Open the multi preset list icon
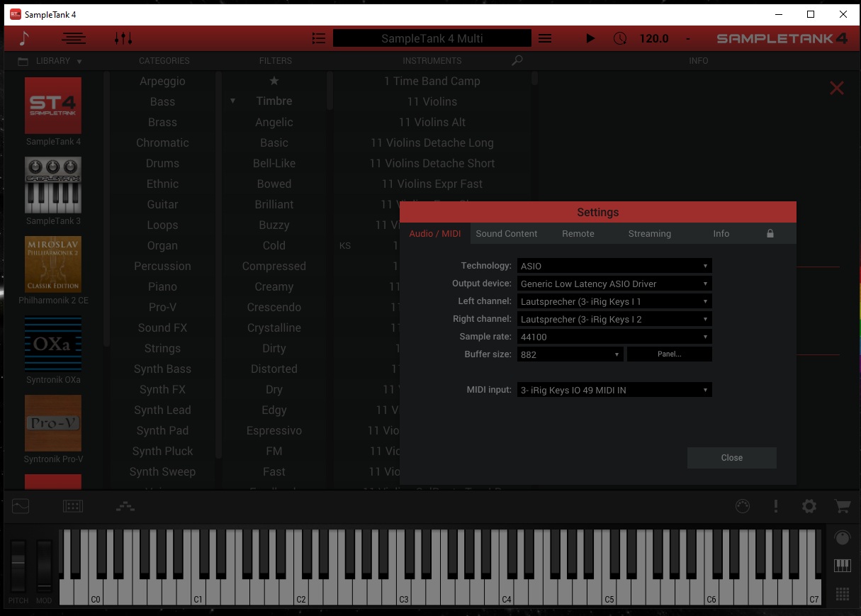Screen dimensions: 861x616 [319, 38]
